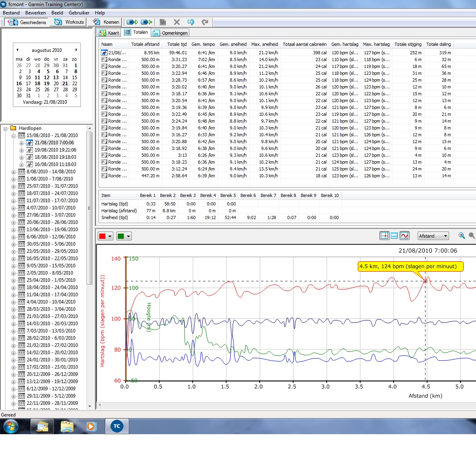Click Vandaag: 21/08/2010 link
Viewport: 476px width, 476px height.
pyautogui.click(x=45, y=102)
